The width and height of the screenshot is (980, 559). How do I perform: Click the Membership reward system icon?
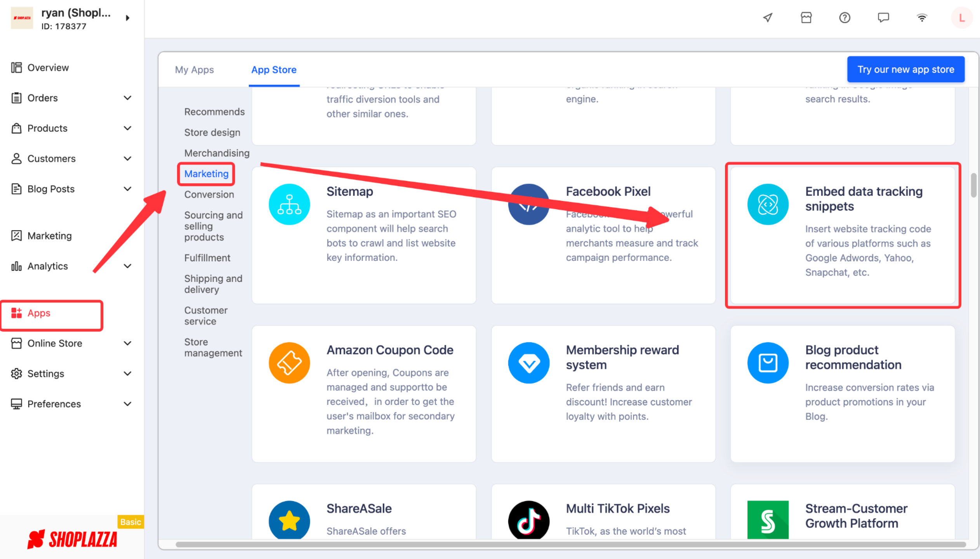tap(528, 363)
